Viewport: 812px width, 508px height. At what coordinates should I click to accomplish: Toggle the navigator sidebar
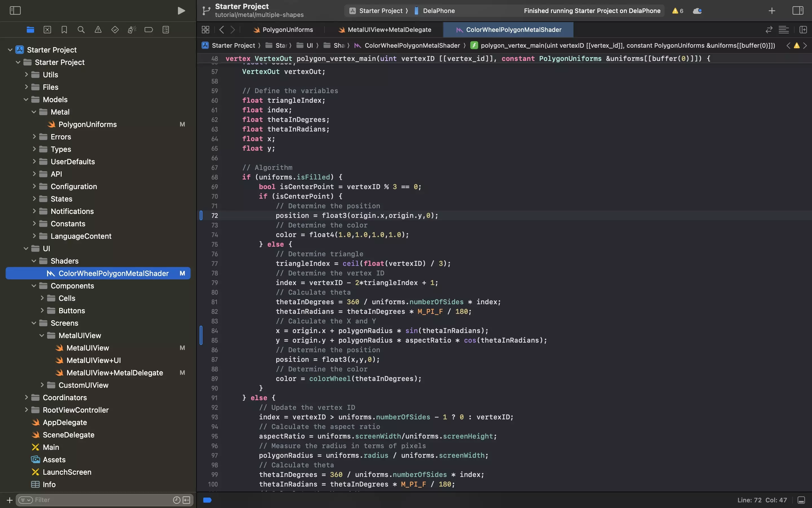coord(15,11)
